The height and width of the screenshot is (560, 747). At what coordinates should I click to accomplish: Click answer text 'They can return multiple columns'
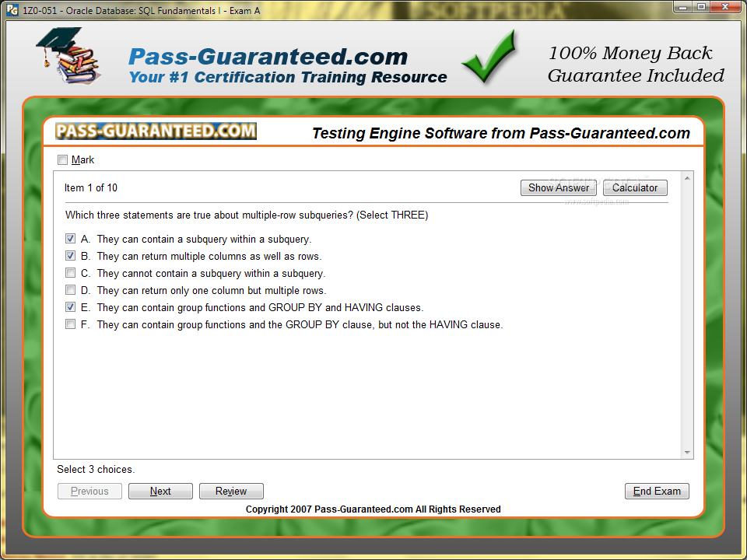[x=209, y=256]
